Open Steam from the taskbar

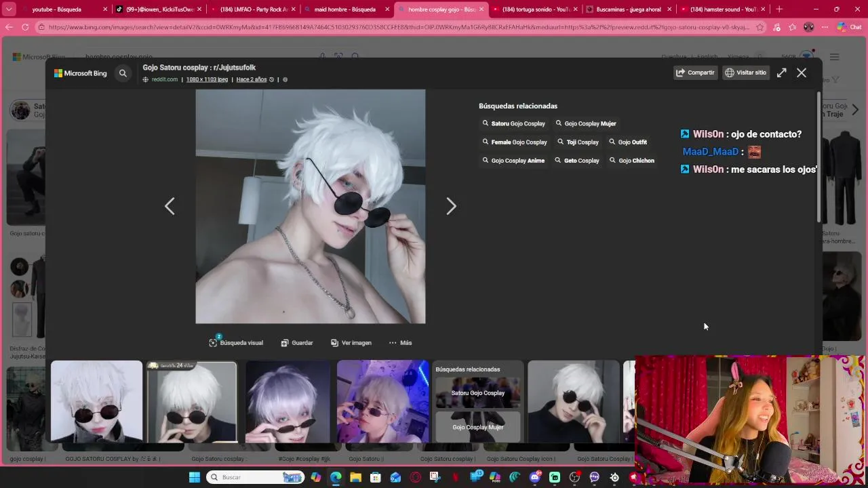(x=614, y=477)
